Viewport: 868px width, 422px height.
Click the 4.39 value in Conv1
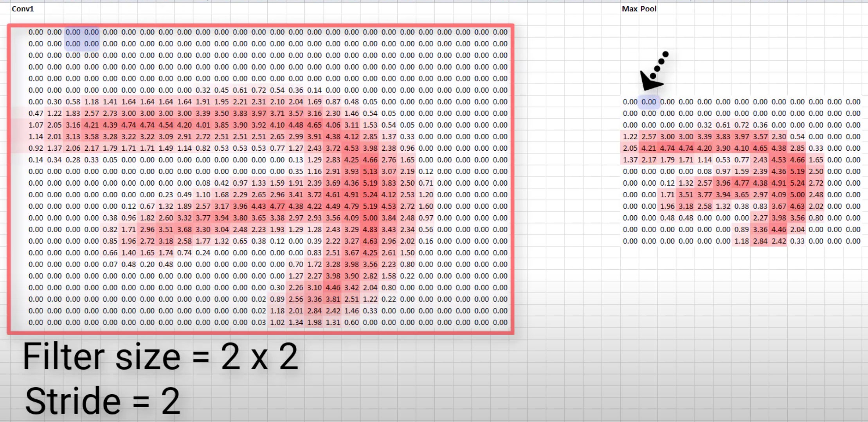(x=110, y=125)
